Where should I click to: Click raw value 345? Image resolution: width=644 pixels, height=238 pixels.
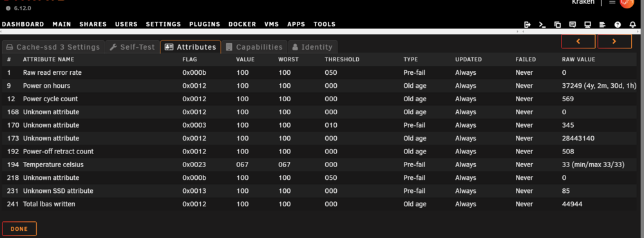(567, 125)
